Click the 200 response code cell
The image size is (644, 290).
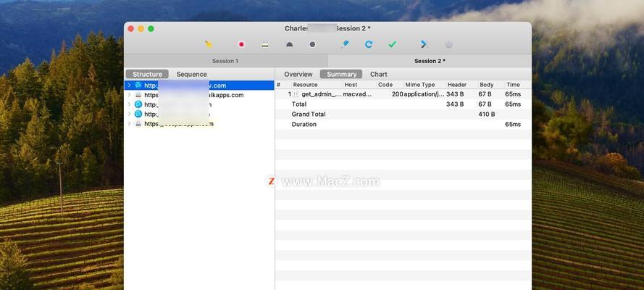[x=397, y=94]
